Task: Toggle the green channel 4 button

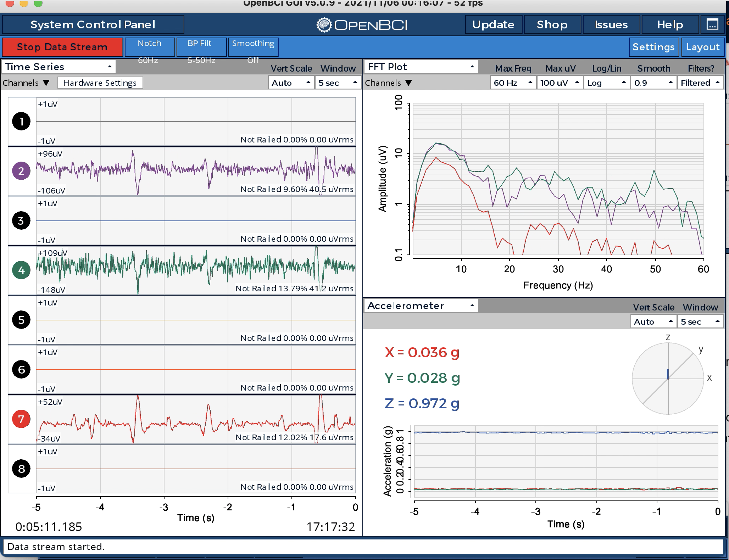Action: pos(21,270)
